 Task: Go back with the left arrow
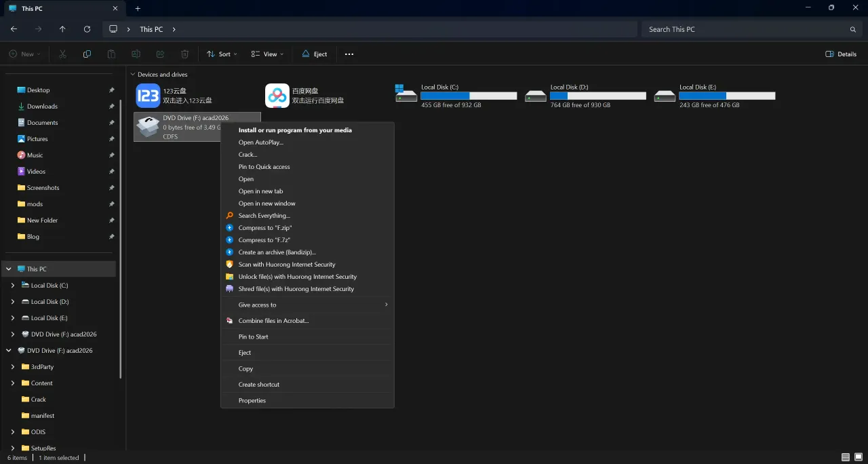point(14,29)
